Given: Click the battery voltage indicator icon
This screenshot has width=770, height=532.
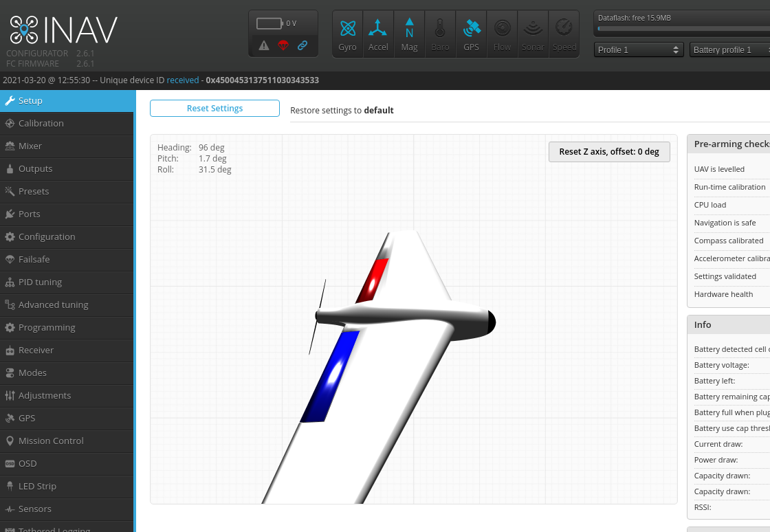Looking at the screenshot, I should click(270, 23).
